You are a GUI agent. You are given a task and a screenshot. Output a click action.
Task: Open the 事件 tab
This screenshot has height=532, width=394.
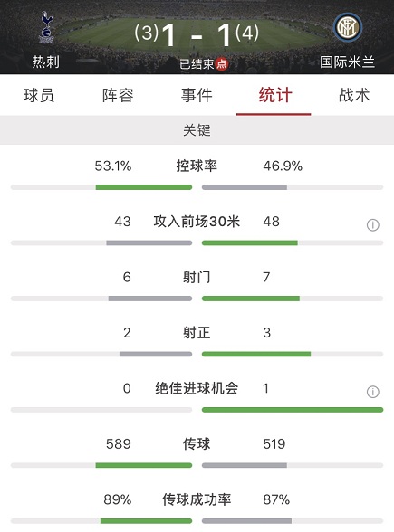point(197,95)
